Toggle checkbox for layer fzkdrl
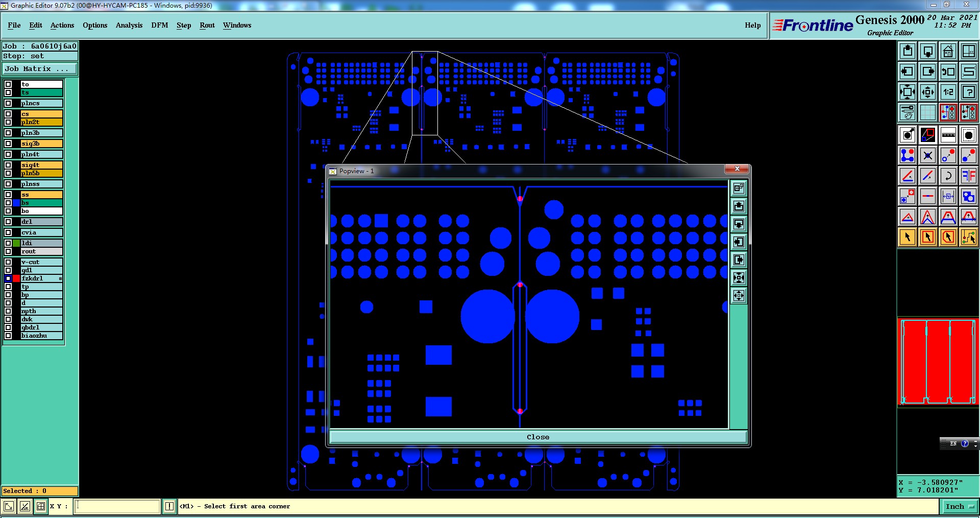The image size is (980, 518). (x=8, y=278)
